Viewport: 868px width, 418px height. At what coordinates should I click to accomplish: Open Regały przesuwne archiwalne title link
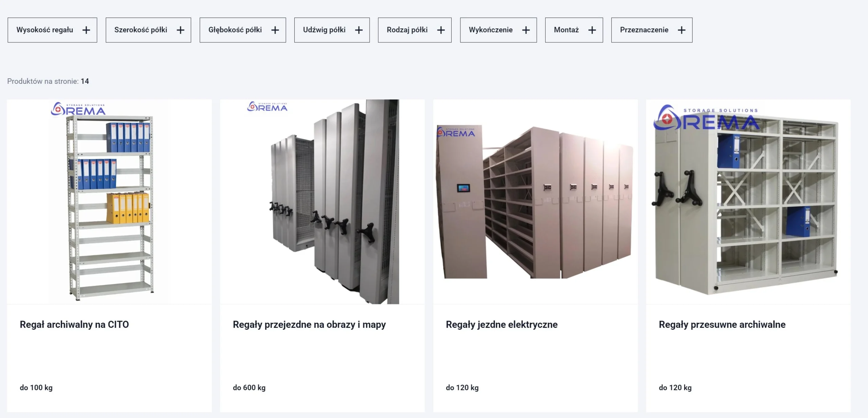(x=722, y=324)
